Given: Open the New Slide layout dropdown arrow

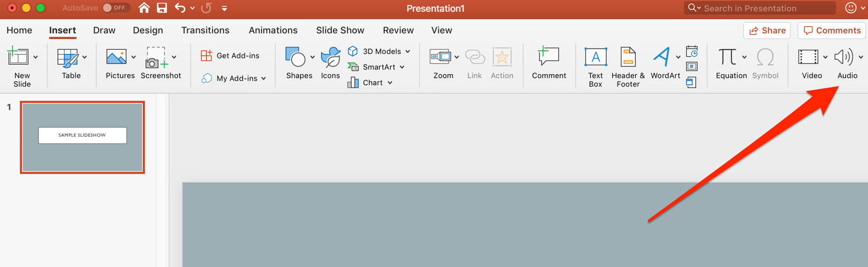Looking at the screenshot, I should [x=36, y=57].
